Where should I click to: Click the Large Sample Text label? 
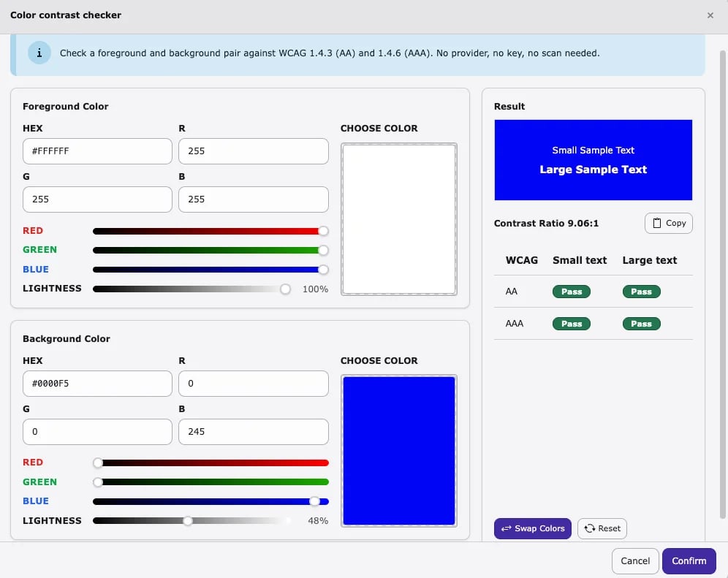(593, 170)
